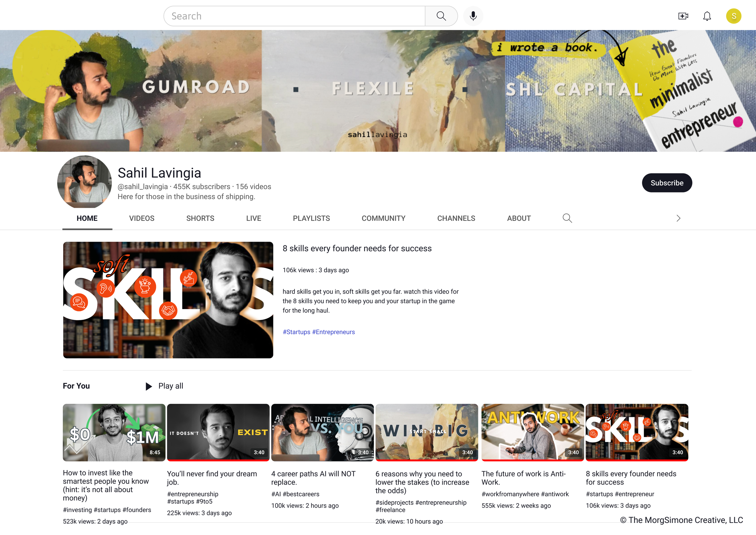Viewport: 756px width, 535px height.
Task: Activate voice search microphone icon
Action: click(x=473, y=16)
